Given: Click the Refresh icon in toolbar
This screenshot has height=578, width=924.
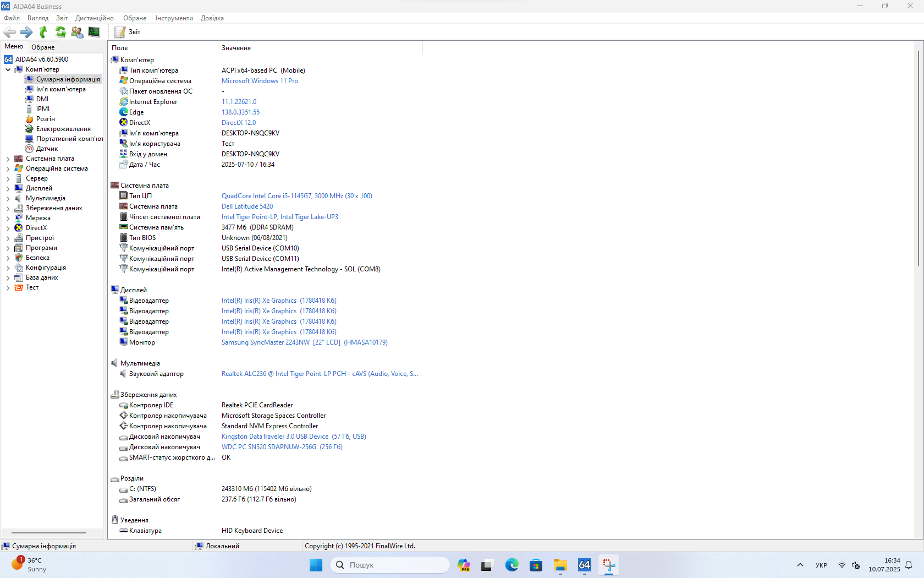Looking at the screenshot, I should 61,32.
